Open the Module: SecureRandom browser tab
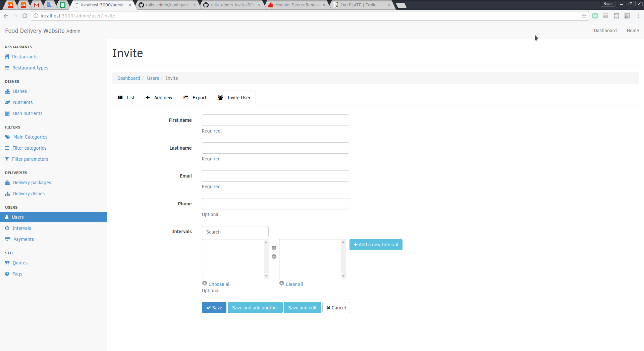 (297, 5)
